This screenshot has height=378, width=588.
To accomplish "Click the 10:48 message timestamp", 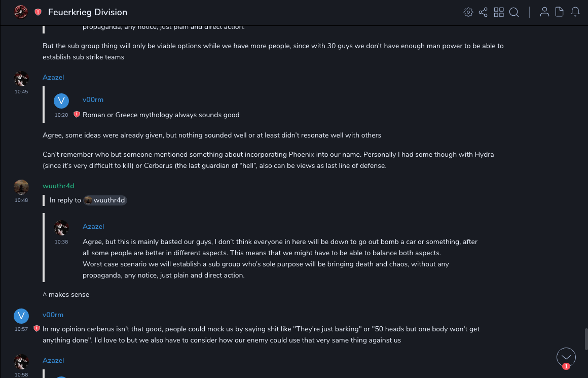I will pos(21,200).
